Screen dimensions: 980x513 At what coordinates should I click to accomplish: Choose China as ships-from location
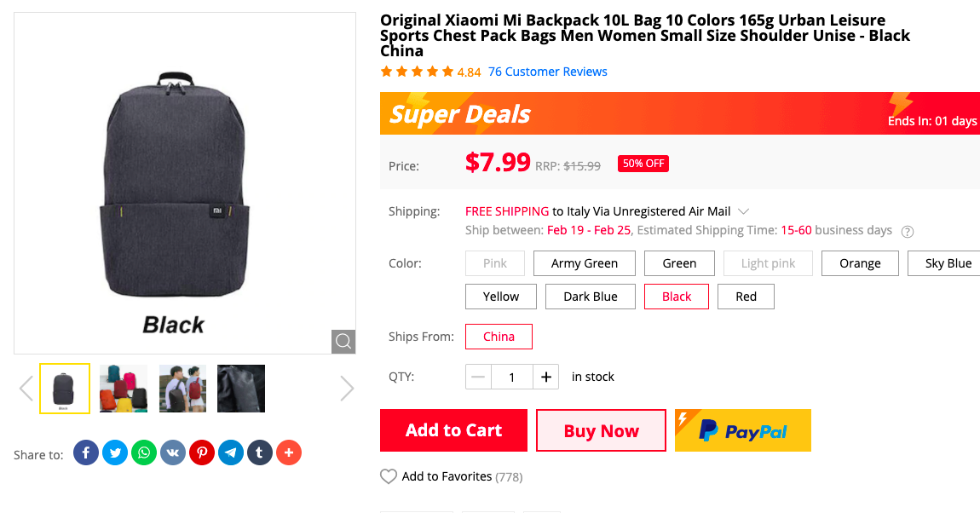499,337
